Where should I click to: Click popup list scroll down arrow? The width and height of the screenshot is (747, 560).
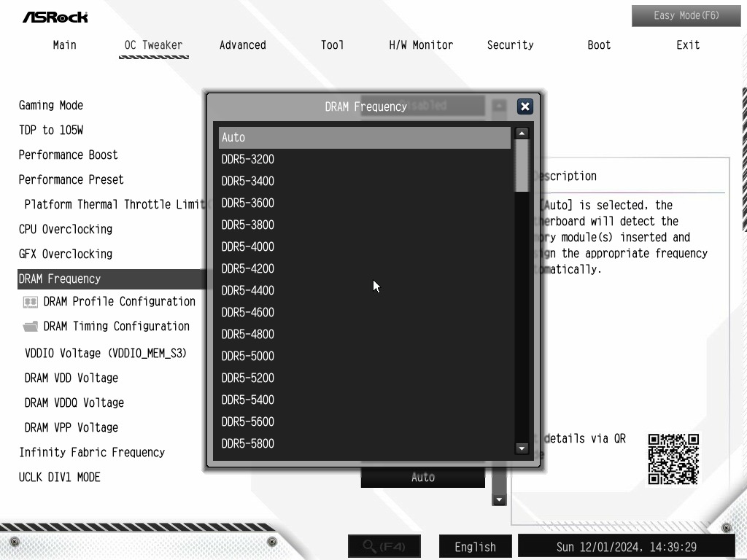522,448
